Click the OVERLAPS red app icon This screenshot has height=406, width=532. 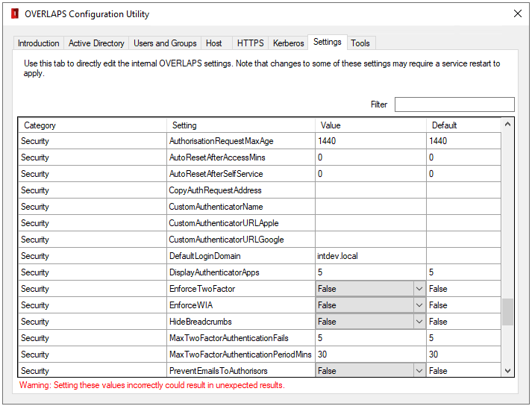pos(15,14)
